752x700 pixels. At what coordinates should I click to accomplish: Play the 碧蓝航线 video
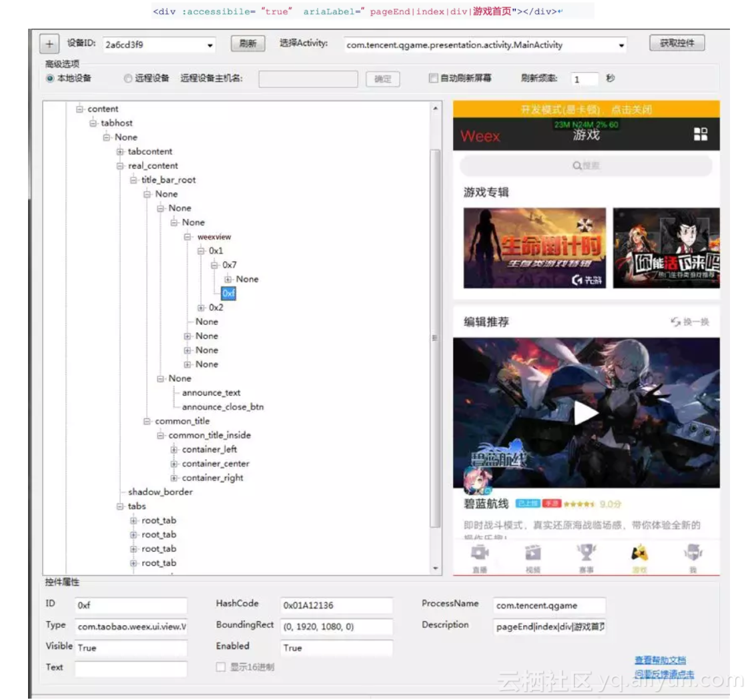(586, 413)
